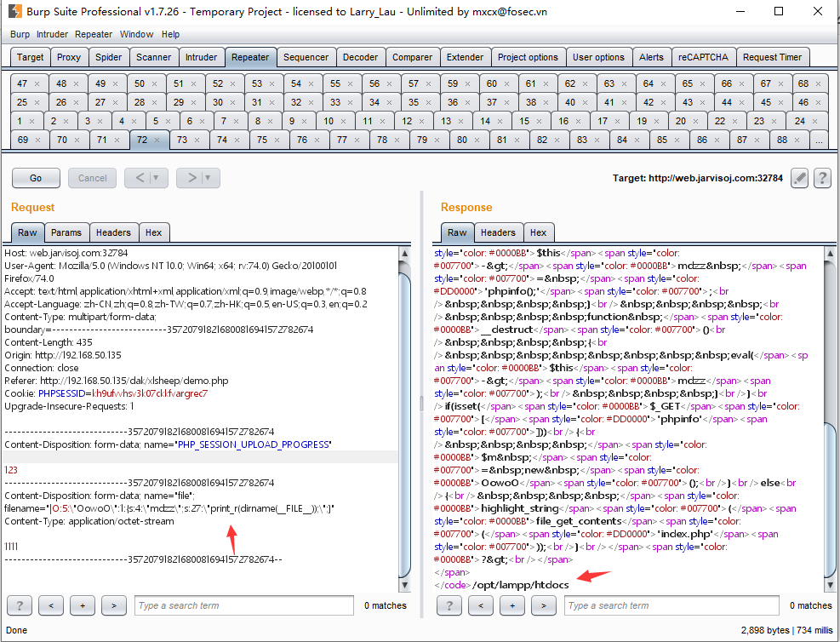Close Repeater tab 72
This screenshot has height=642, width=840.
157,140
